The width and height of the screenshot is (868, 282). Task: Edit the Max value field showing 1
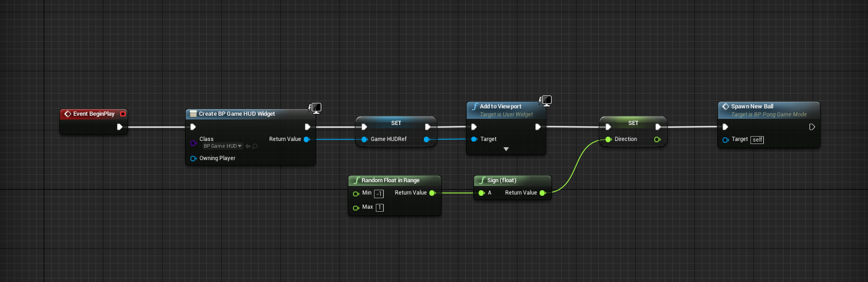[379, 207]
